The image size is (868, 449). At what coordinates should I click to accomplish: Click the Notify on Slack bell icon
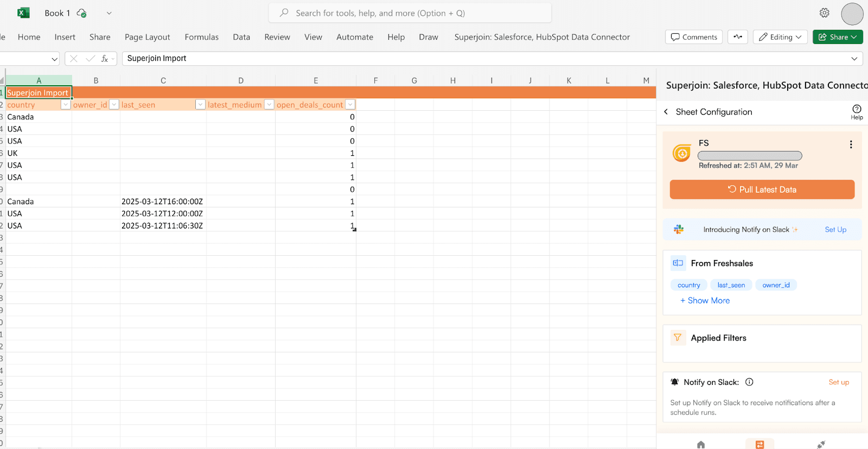click(x=675, y=382)
